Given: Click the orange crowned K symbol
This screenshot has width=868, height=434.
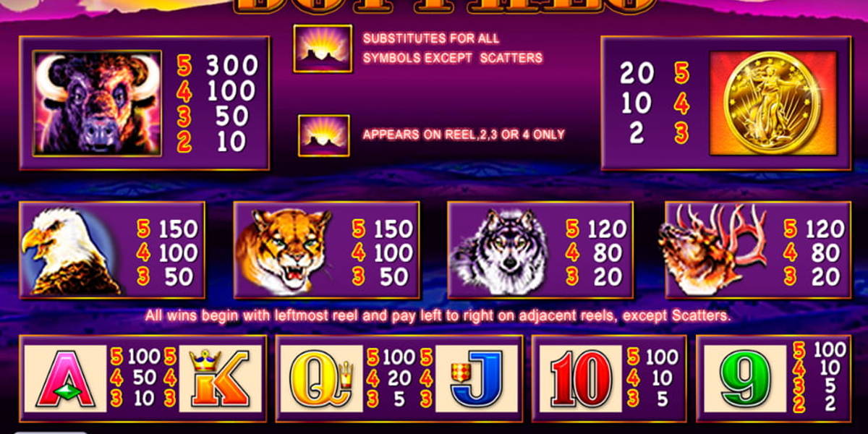Looking at the screenshot, I should 219,379.
